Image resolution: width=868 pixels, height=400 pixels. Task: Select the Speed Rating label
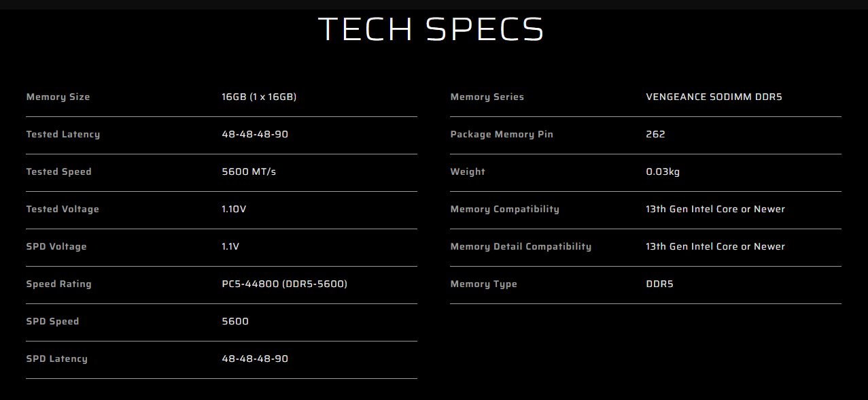pyautogui.click(x=58, y=284)
